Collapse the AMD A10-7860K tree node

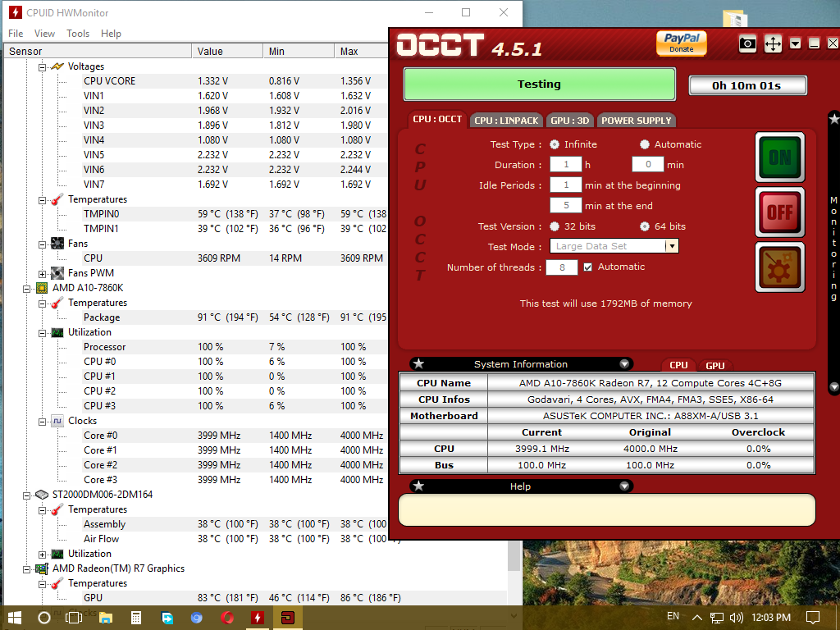(x=26, y=288)
